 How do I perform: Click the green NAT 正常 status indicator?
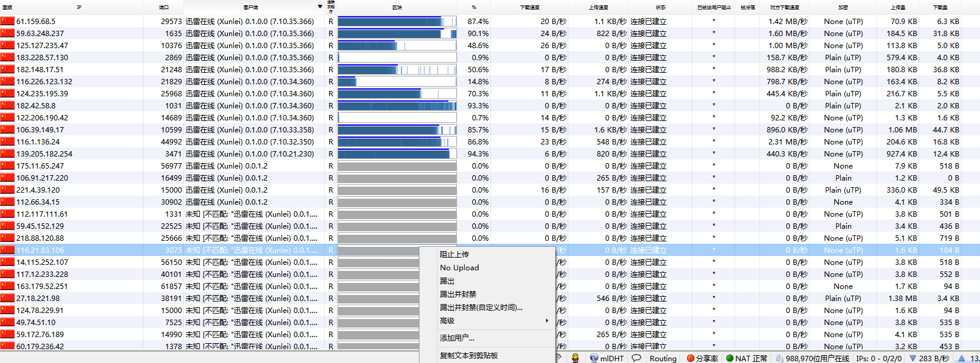coord(730,358)
